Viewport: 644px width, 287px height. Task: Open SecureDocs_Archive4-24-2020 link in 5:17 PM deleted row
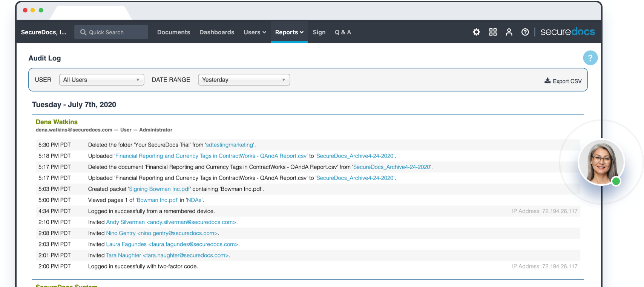(392, 167)
